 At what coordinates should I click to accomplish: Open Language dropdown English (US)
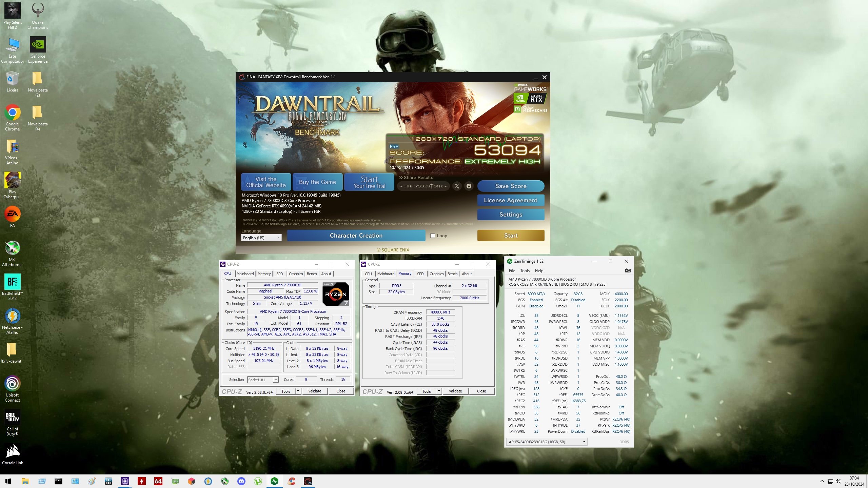coord(261,238)
